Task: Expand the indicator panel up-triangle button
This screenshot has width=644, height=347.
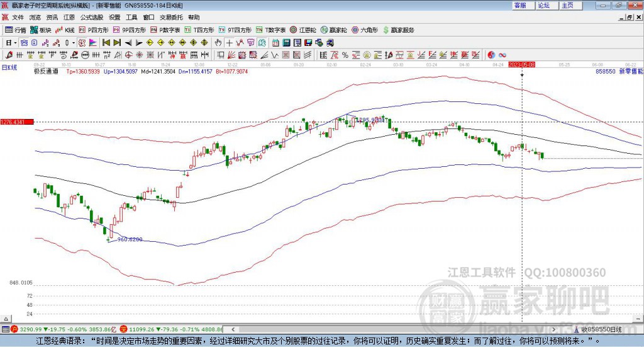Action: point(6,319)
